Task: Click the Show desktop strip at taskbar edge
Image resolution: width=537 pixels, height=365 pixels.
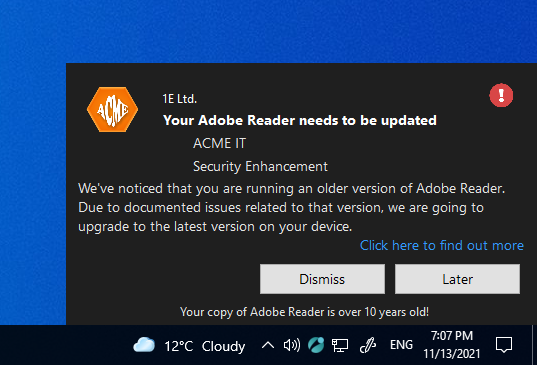Action: click(534, 345)
